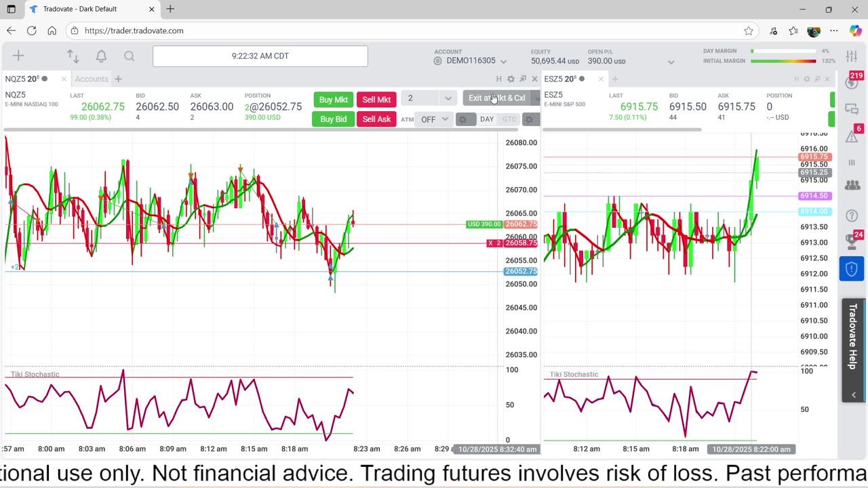Expand the equity and P/L summary chevron

[671, 62]
